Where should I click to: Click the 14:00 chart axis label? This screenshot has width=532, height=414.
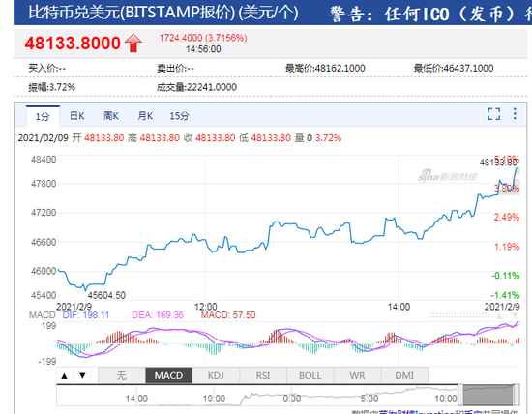399,307
